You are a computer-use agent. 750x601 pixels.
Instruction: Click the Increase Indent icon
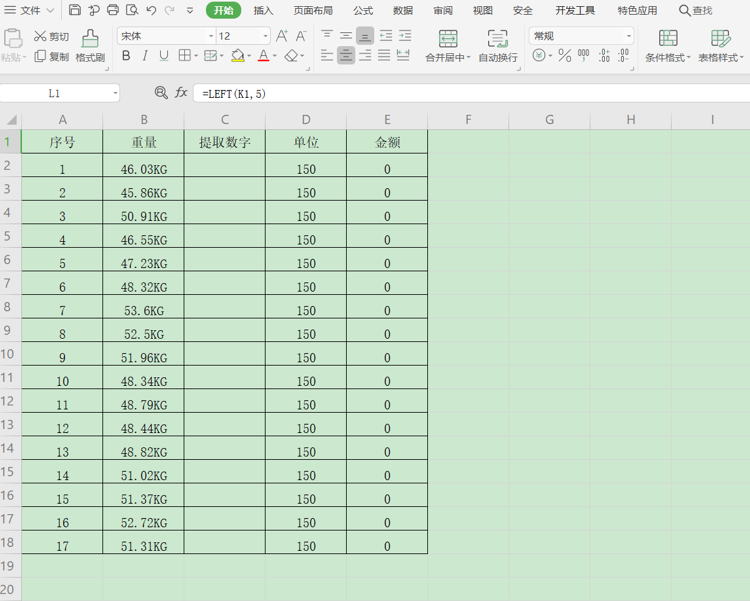pyautogui.click(x=405, y=35)
